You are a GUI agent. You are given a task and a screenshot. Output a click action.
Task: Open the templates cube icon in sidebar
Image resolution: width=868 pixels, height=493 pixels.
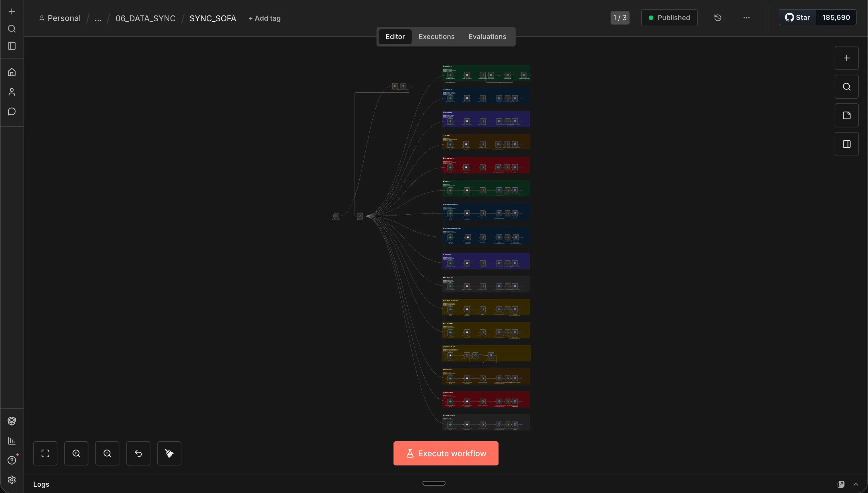(11, 421)
